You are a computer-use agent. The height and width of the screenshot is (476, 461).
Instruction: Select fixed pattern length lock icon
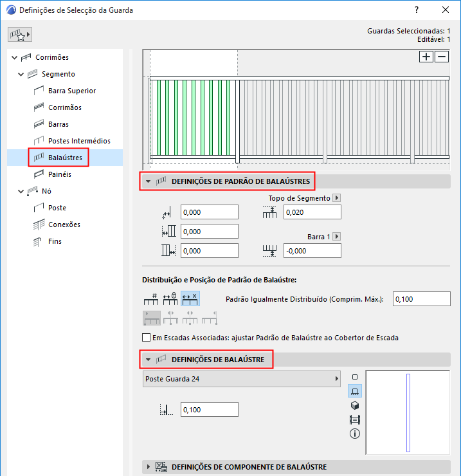170,298
